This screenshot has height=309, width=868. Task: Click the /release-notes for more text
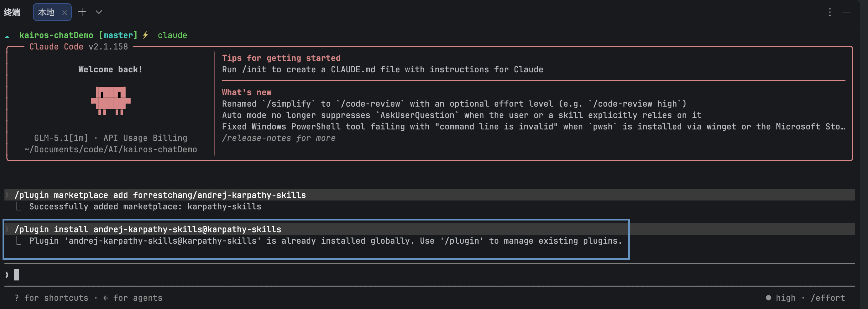coord(279,138)
